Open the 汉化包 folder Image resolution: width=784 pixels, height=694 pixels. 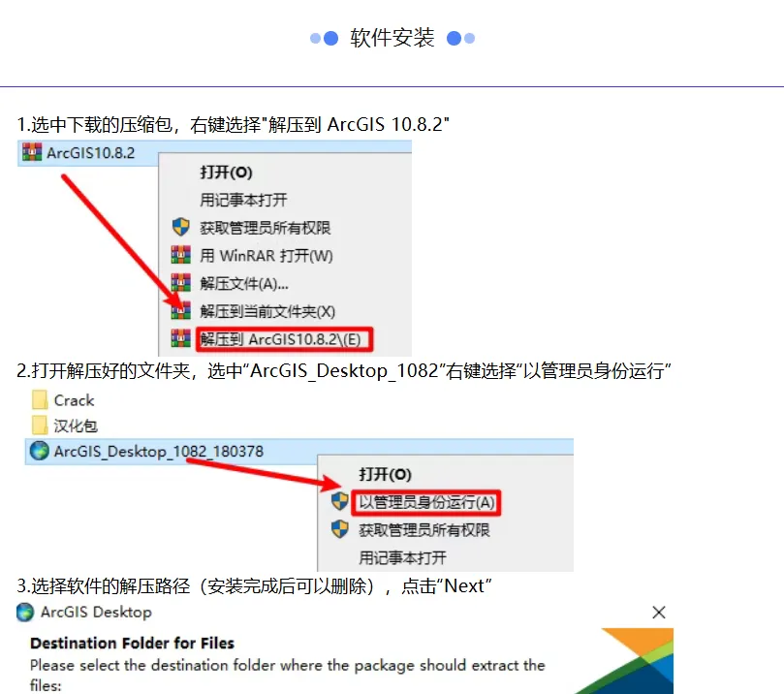tap(76, 426)
